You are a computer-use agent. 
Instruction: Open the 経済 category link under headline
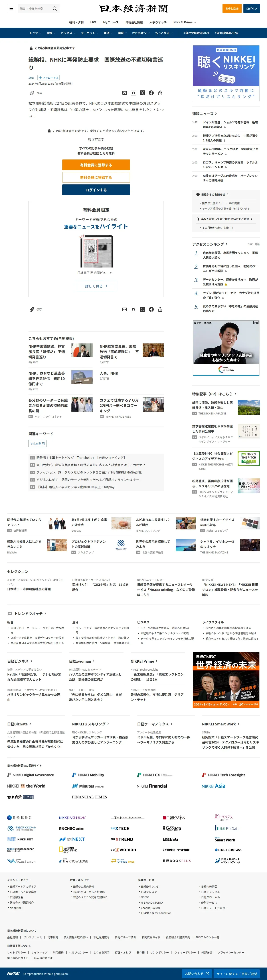coord(31,78)
